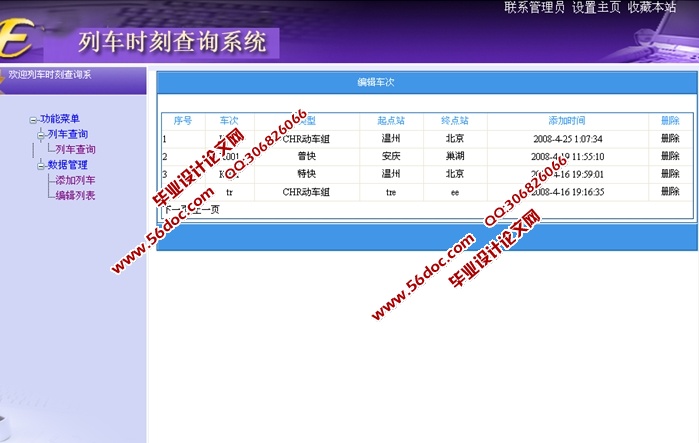
Task: Select the 普快 type cell
Action: point(306,156)
